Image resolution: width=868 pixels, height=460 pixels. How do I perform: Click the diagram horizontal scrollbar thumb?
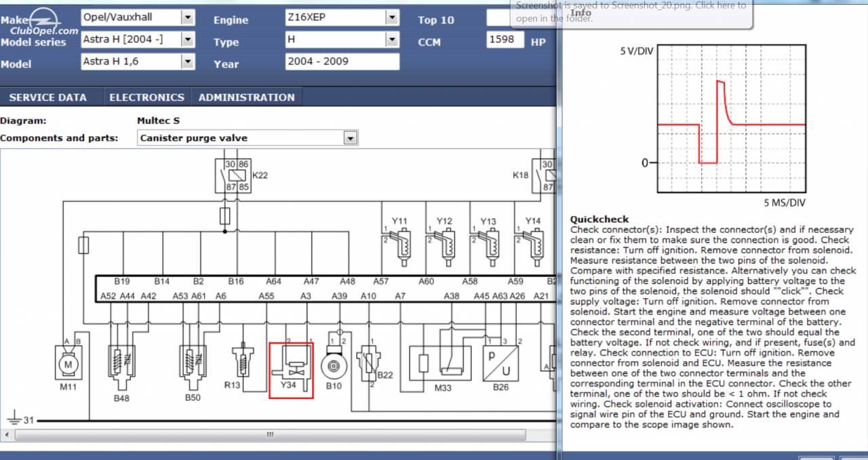click(271, 434)
